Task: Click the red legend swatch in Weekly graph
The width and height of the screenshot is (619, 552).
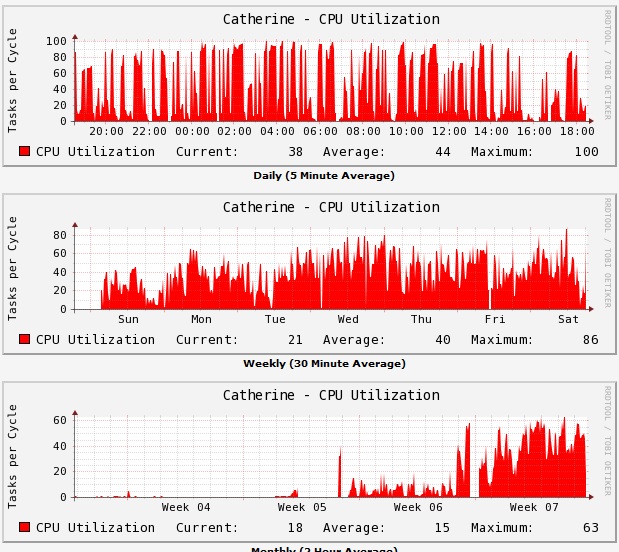Action: [x=24, y=339]
